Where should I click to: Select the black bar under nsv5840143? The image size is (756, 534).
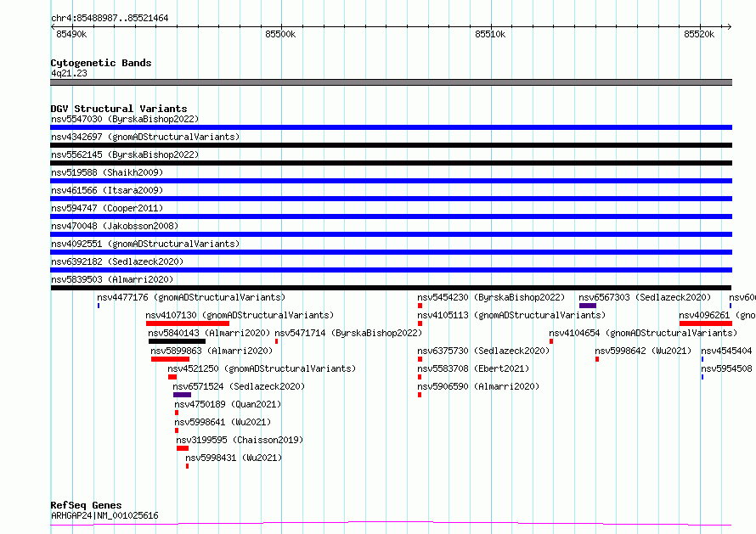click(x=177, y=341)
